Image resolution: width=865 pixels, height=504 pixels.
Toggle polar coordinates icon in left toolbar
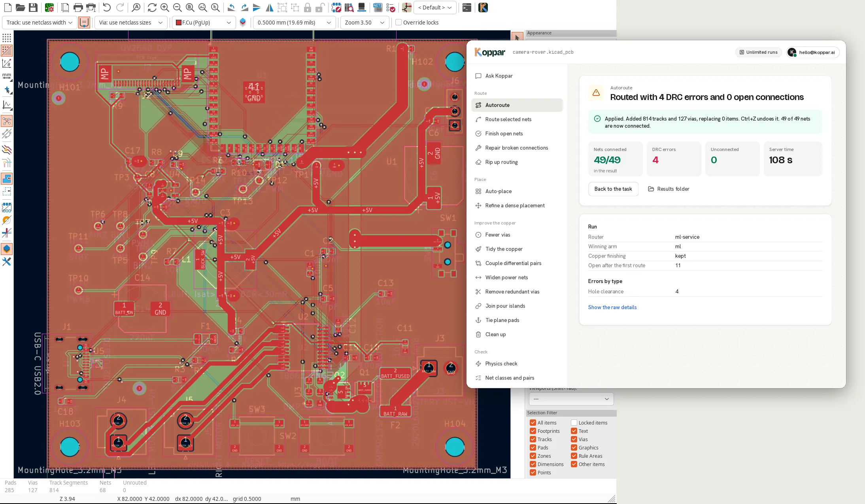pyautogui.click(x=7, y=64)
